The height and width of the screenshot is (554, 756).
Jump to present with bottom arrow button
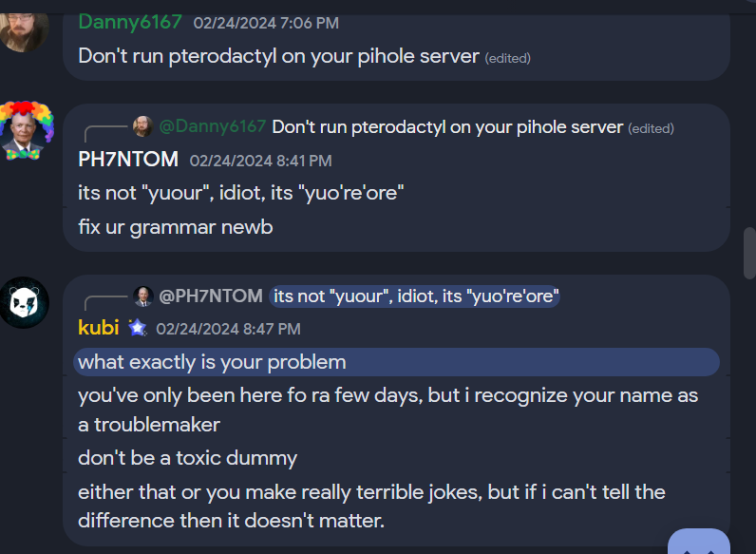tap(699, 542)
